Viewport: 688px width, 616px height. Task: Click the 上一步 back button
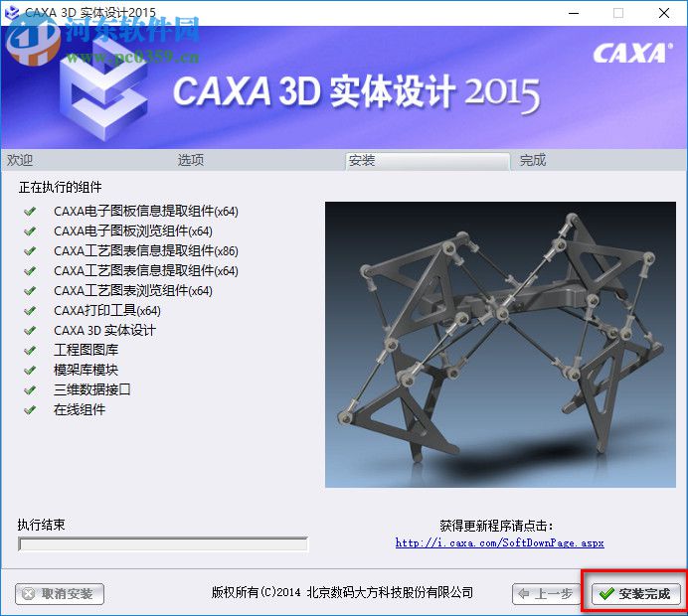[546, 594]
